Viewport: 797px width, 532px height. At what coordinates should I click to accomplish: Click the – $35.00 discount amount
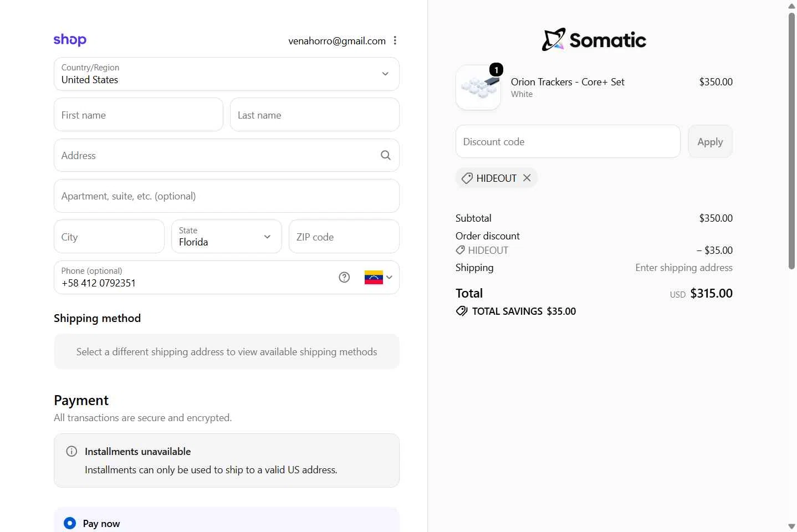tap(714, 250)
